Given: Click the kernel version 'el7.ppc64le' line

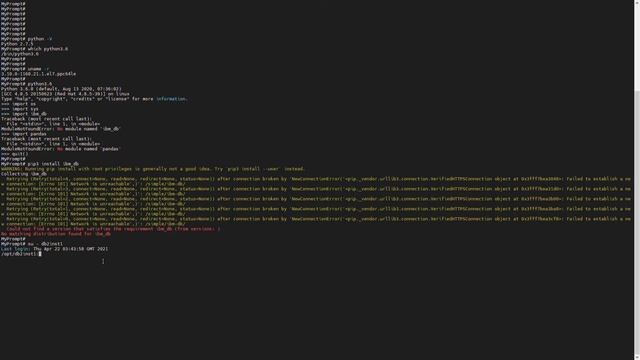Looking at the screenshot, I should pos(38,74).
